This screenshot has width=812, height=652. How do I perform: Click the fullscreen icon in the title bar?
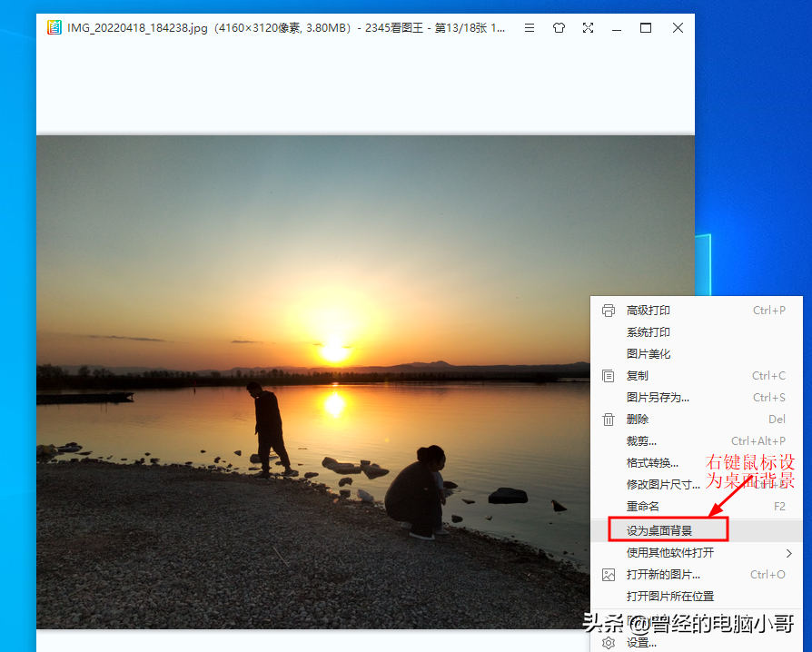pyautogui.click(x=588, y=27)
